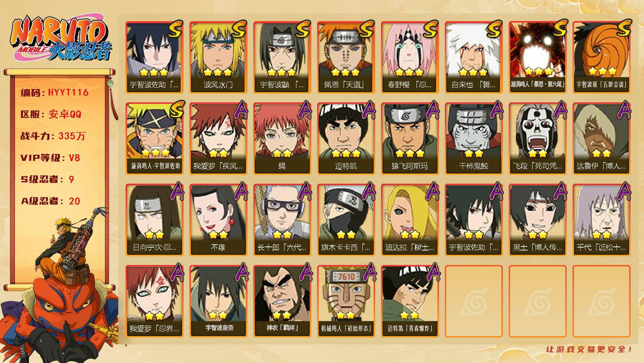Click the 神农「羁绊」 card
Viewport: 644px width, 363px height.
tap(282, 301)
